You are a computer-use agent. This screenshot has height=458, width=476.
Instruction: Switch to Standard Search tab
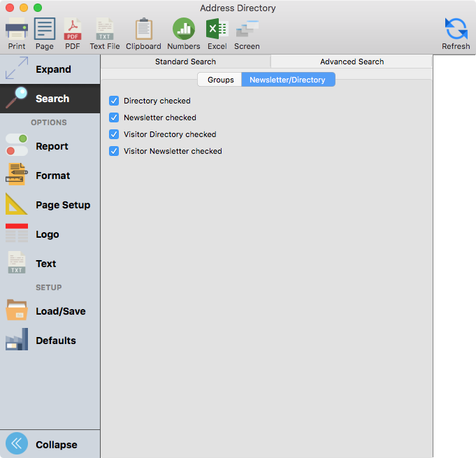tap(185, 62)
